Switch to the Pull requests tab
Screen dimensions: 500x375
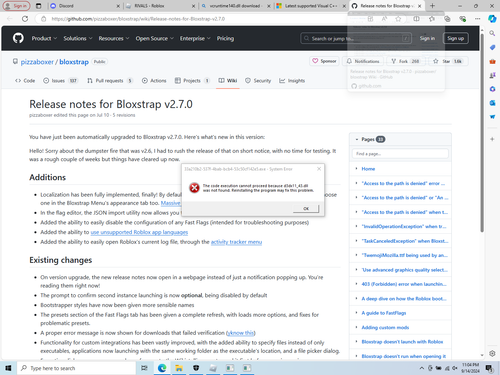pyautogui.click(x=110, y=81)
